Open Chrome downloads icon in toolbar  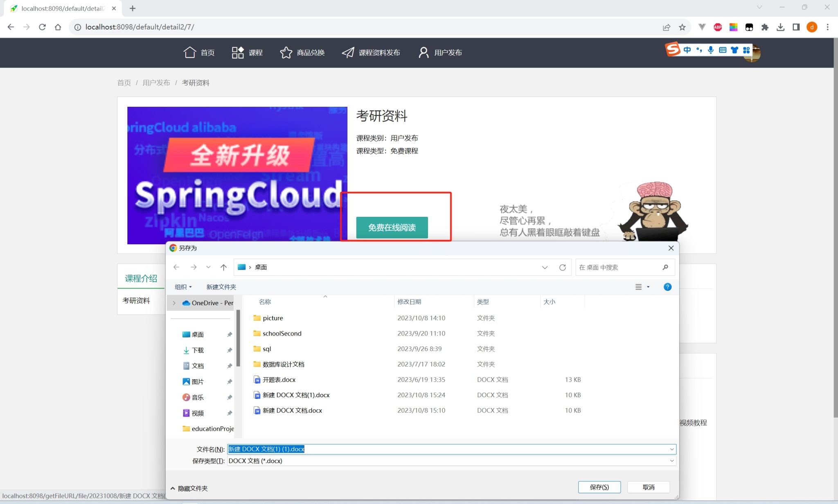pos(780,27)
